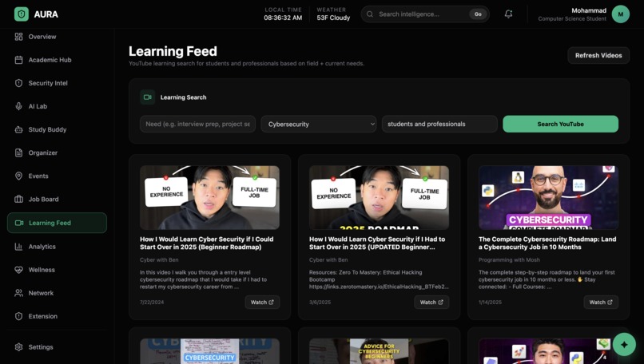Click the AURA shield logo icon

(x=22, y=14)
